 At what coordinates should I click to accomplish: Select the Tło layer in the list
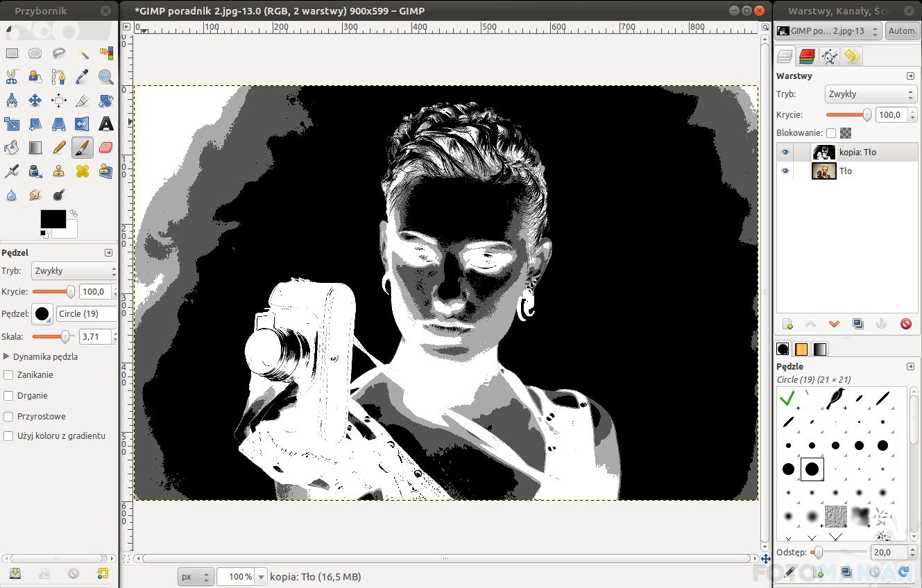(846, 171)
